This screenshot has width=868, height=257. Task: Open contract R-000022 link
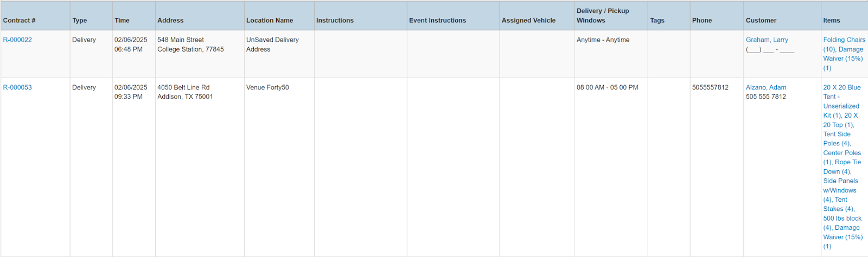(x=17, y=40)
